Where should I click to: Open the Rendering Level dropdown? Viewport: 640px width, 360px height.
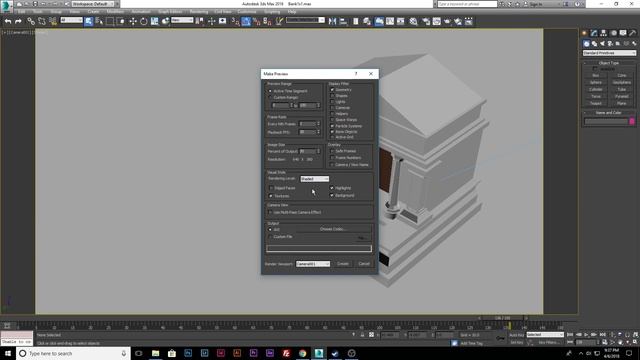314,179
